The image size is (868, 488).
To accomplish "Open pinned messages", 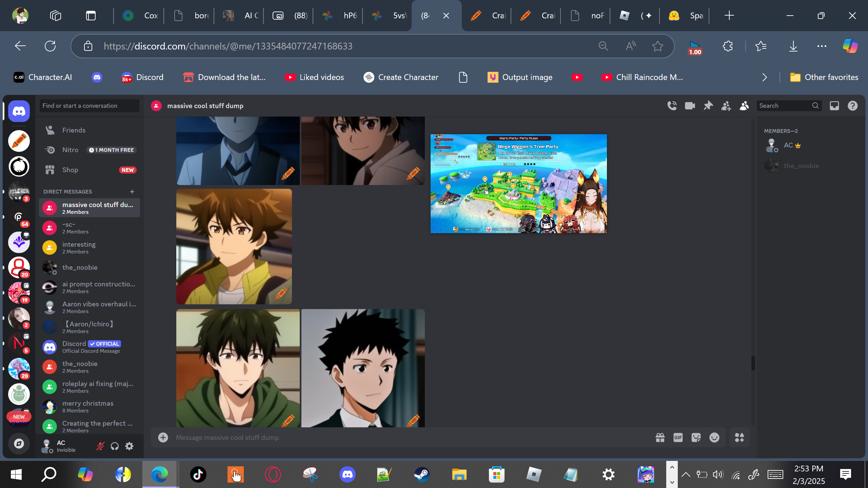I will pyautogui.click(x=708, y=106).
